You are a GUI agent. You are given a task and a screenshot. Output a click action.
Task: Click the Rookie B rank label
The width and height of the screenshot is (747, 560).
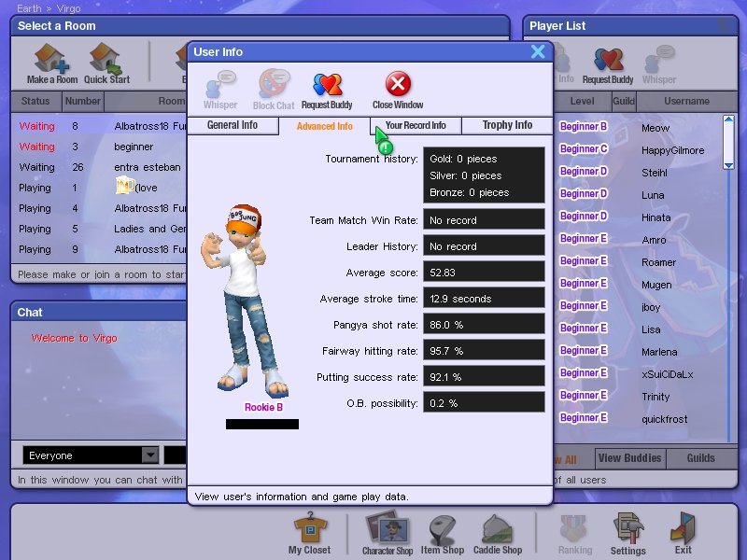(x=263, y=407)
